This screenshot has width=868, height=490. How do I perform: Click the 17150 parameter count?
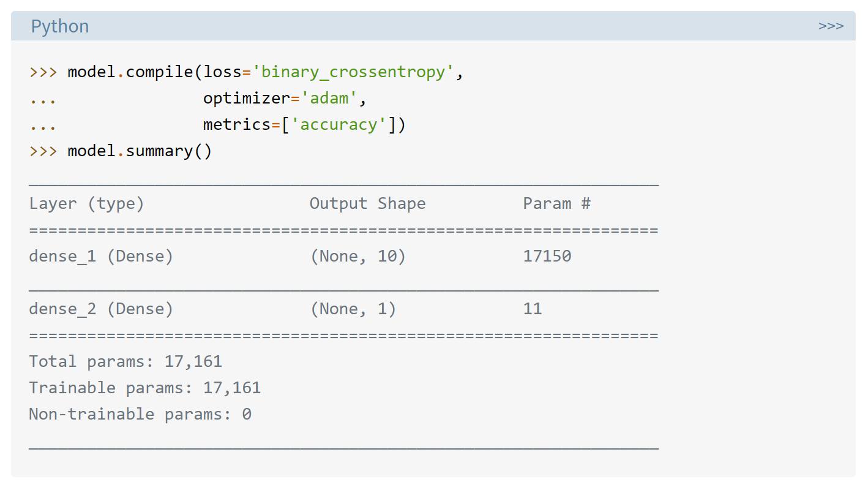pos(547,257)
